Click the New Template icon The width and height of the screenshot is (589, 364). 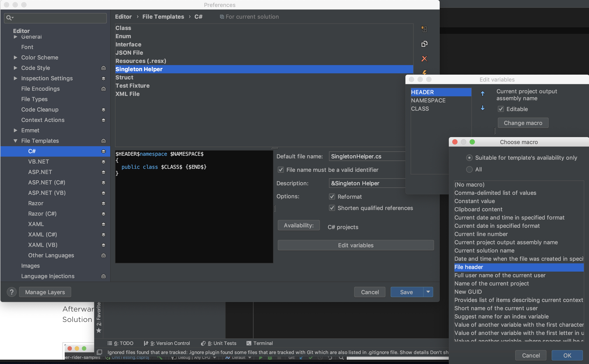click(x=424, y=29)
